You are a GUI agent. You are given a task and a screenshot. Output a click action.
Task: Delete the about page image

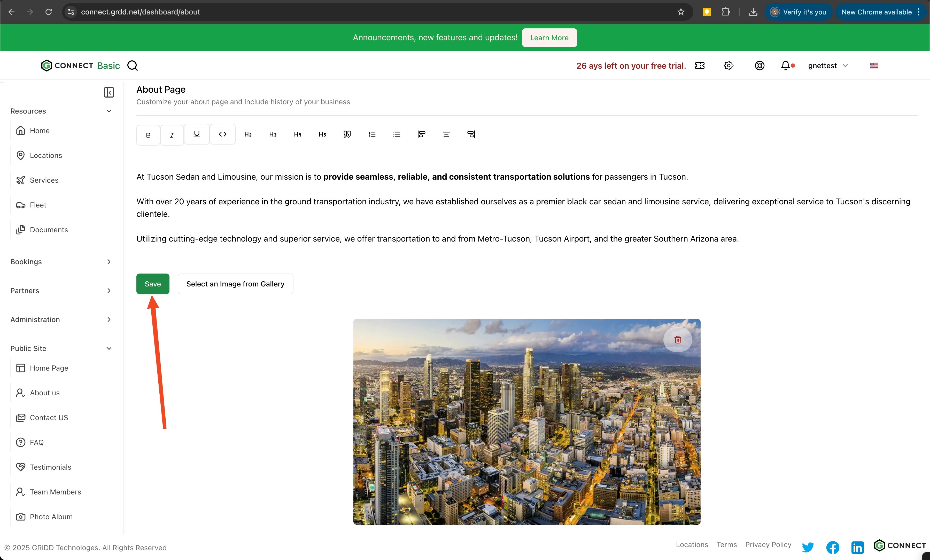678,339
